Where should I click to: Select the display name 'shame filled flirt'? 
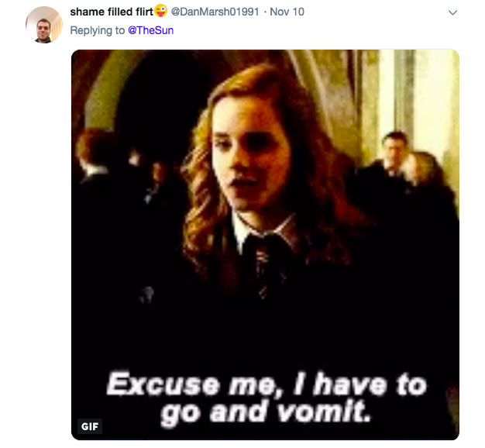(112, 12)
